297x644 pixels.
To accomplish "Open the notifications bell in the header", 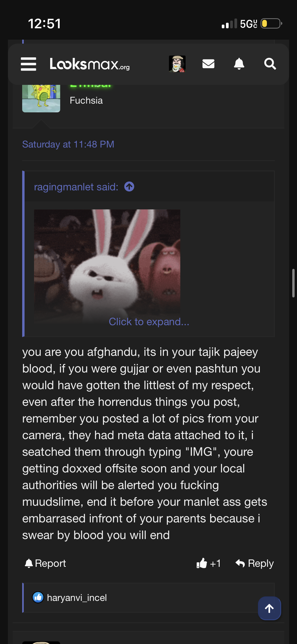I will tap(239, 64).
